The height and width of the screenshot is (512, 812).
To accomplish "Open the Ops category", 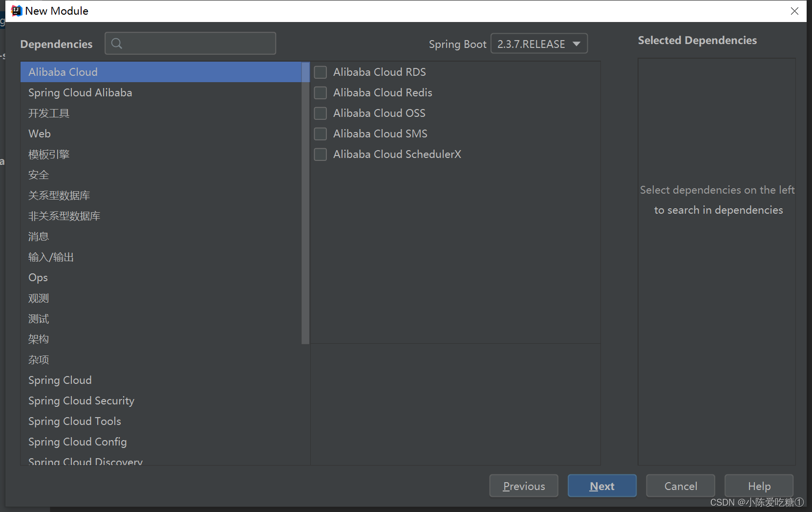I will pos(161,277).
